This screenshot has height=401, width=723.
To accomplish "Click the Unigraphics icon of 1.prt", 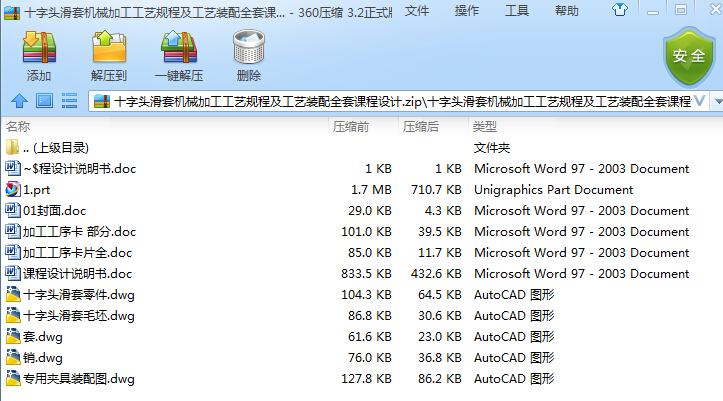I will click(x=13, y=189).
